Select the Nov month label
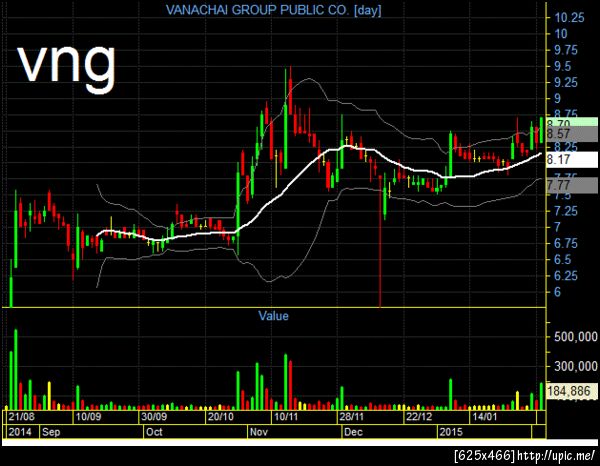Screen dimensions: 600x466 (259, 432)
